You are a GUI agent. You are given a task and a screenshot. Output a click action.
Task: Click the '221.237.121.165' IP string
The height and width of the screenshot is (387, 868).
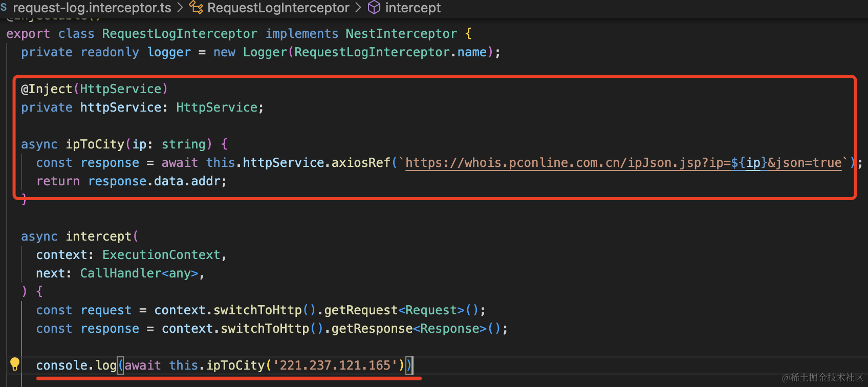pos(335,365)
